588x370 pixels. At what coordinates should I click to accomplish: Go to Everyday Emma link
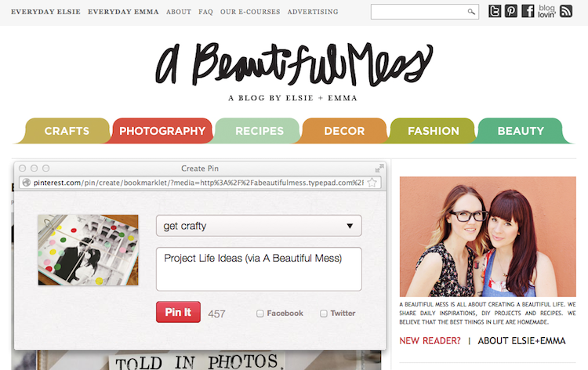[x=123, y=12]
